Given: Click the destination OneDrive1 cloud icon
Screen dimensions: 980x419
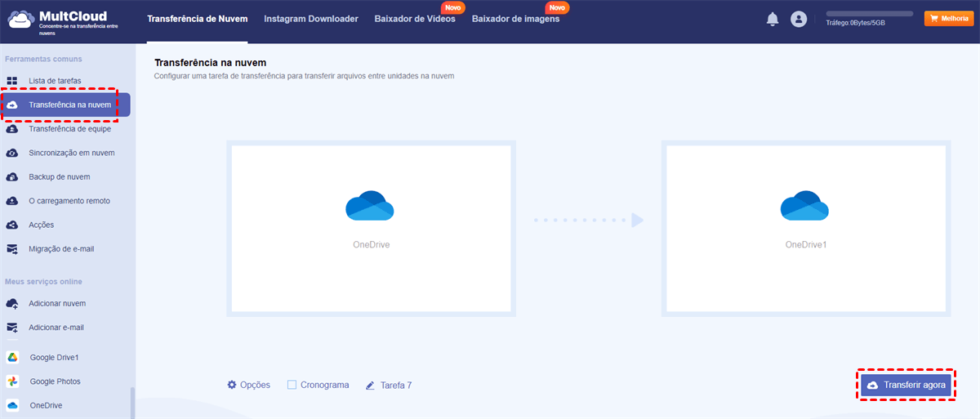Looking at the screenshot, I should coord(805,206).
